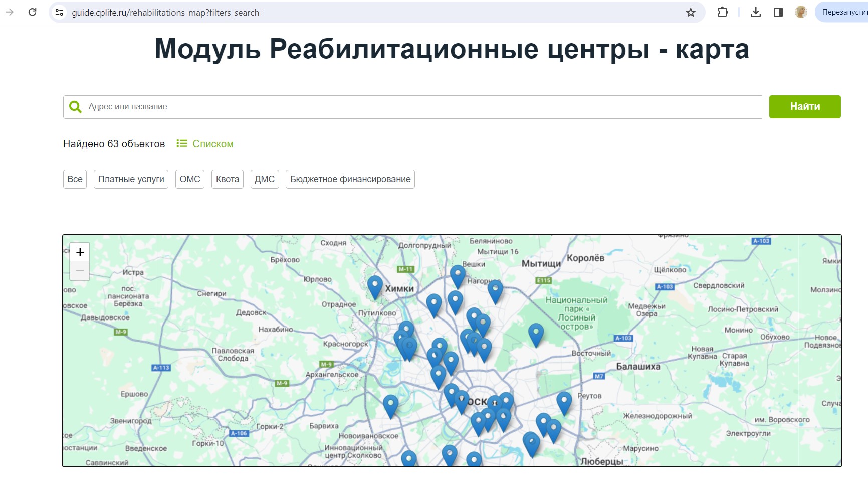Choose the 'ДМС' filter tag
The image size is (868, 480).
(x=265, y=179)
